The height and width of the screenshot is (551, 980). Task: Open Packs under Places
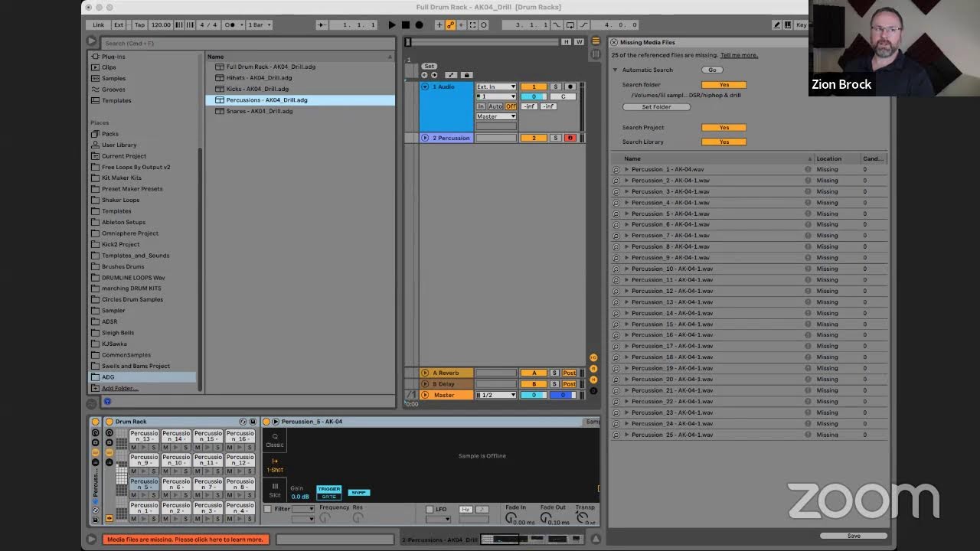[109, 134]
